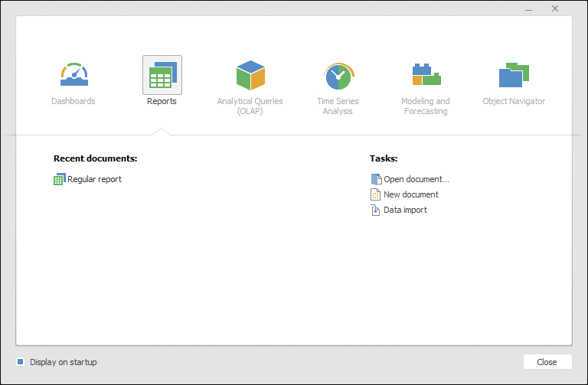Viewport: 588px width, 385px height.
Task: Select the Time Series Analysis label
Action: tap(338, 106)
